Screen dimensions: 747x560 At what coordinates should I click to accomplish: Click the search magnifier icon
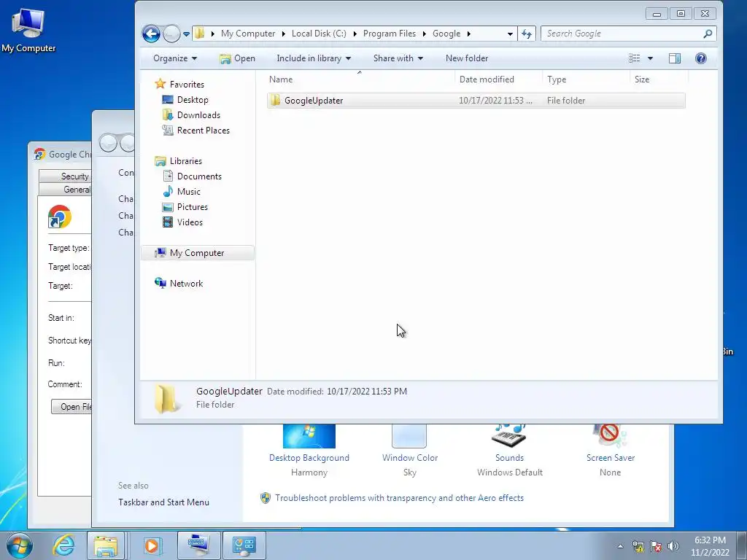(x=708, y=34)
